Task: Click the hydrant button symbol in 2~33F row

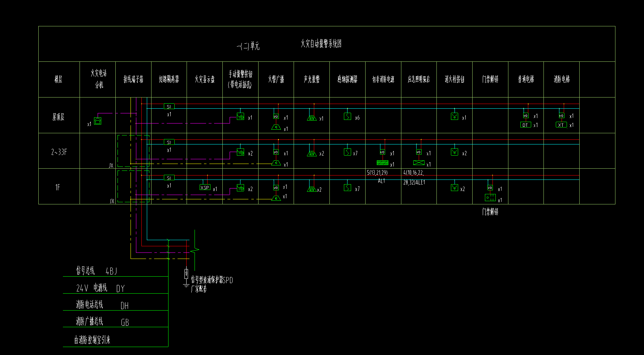Action: click(455, 152)
